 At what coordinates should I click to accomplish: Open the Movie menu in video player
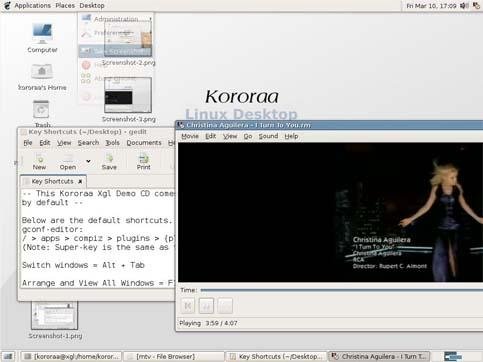coord(190,136)
